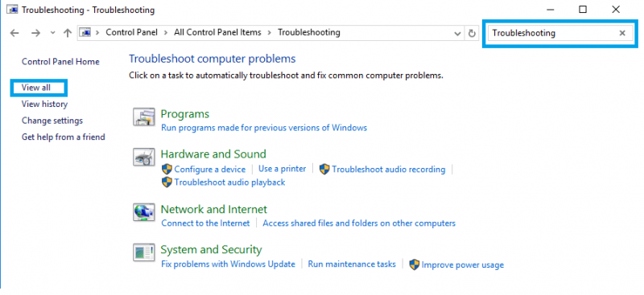Navigate up one level with up arrow
This screenshot has width=644, height=295.
[68, 33]
